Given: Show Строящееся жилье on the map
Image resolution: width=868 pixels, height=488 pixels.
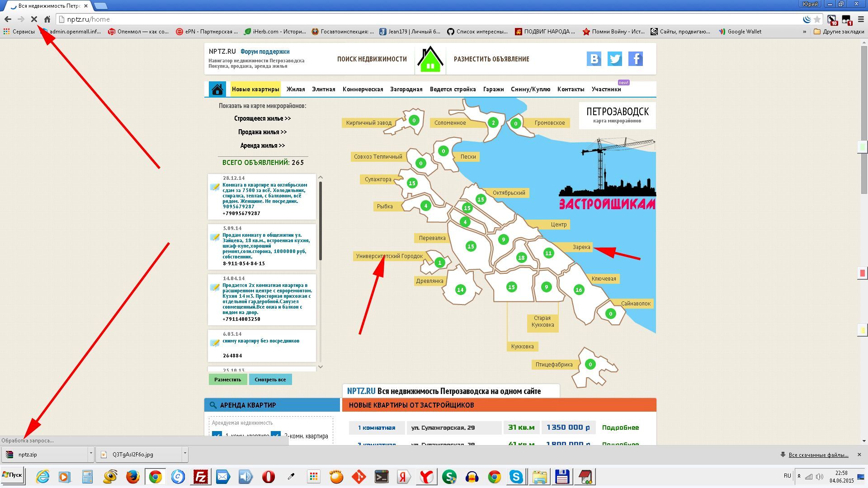Looking at the screenshot, I should coord(262,118).
